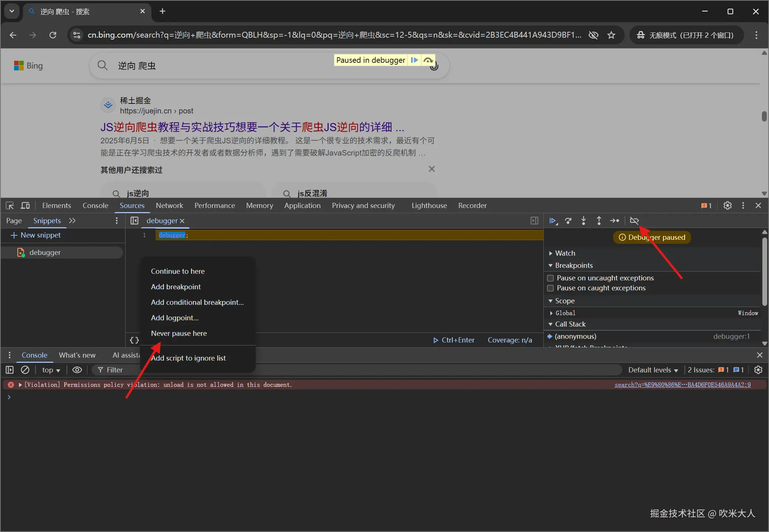Viewport: 769px width, 532px height.
Task: Expand the Watch section
Action: tap(565, 253)
